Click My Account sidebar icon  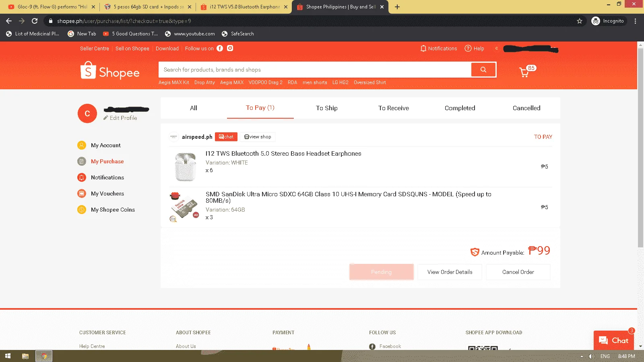pyautogui.click(x=82, y=145)
